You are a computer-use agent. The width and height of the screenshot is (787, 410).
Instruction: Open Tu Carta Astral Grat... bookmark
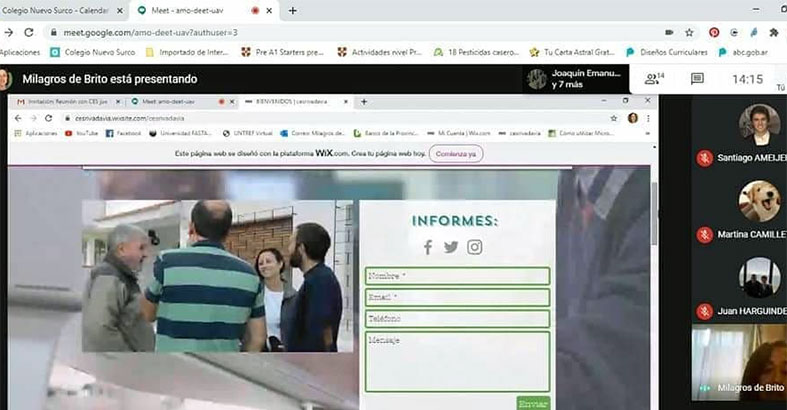tap(572, 52)
